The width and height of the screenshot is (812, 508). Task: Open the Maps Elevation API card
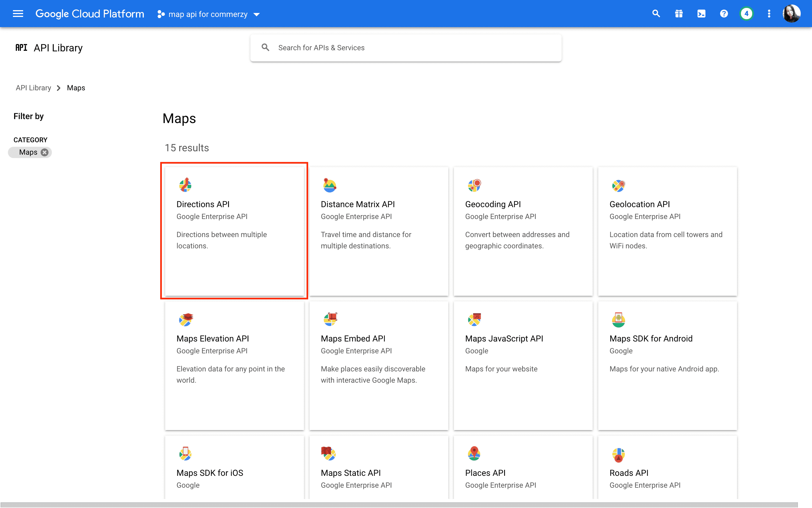click(234, 365)
